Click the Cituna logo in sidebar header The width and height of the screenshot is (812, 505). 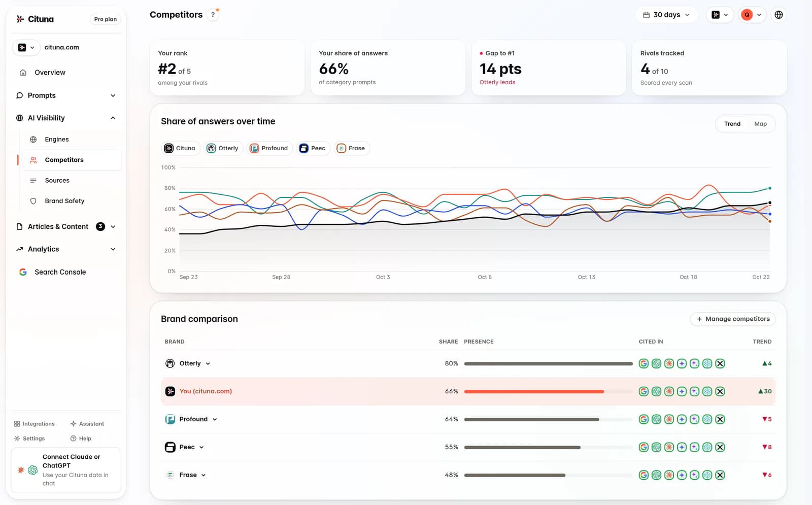click(35, 19)
